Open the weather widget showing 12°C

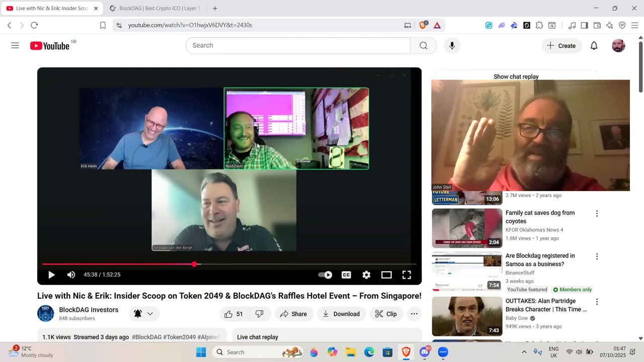point(31,352)
